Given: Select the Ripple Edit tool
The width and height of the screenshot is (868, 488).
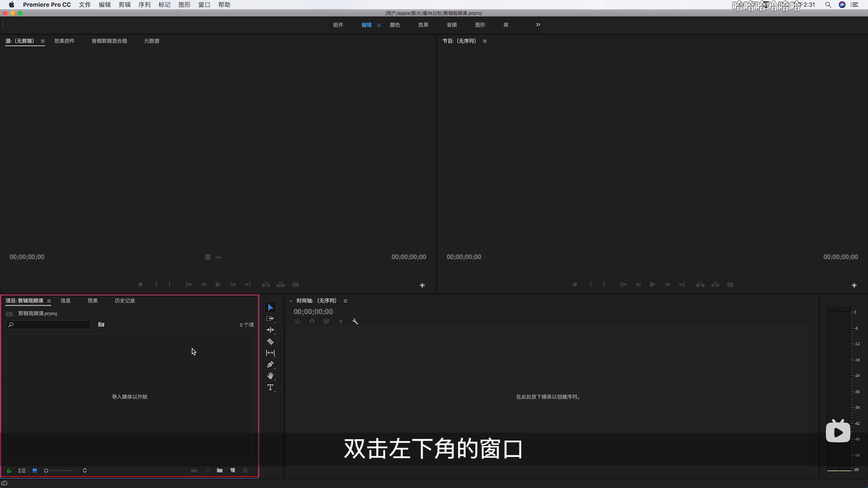Looking at the screenshot, I should (x=270, y=330).
